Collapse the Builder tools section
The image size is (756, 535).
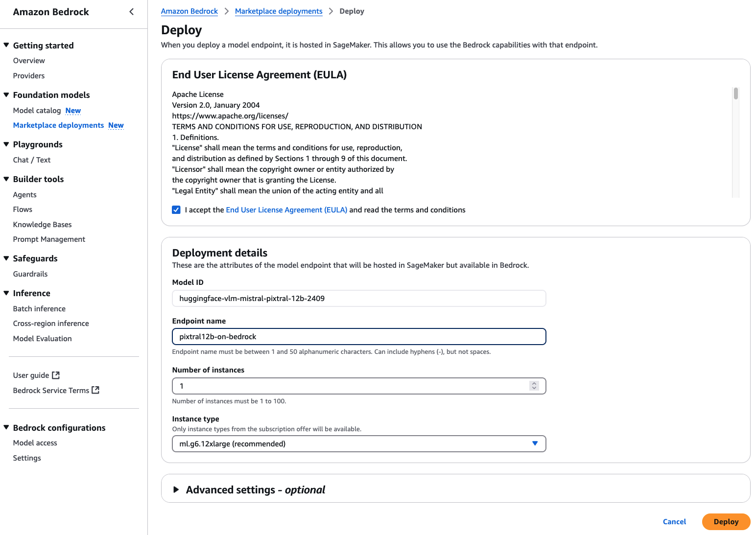(6, 179)
